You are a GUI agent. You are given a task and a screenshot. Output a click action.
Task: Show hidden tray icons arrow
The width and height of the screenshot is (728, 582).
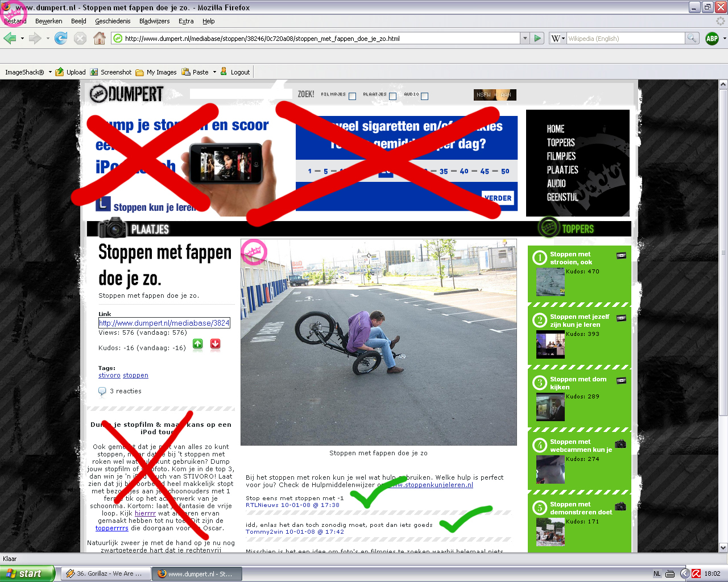coord(685,573)
